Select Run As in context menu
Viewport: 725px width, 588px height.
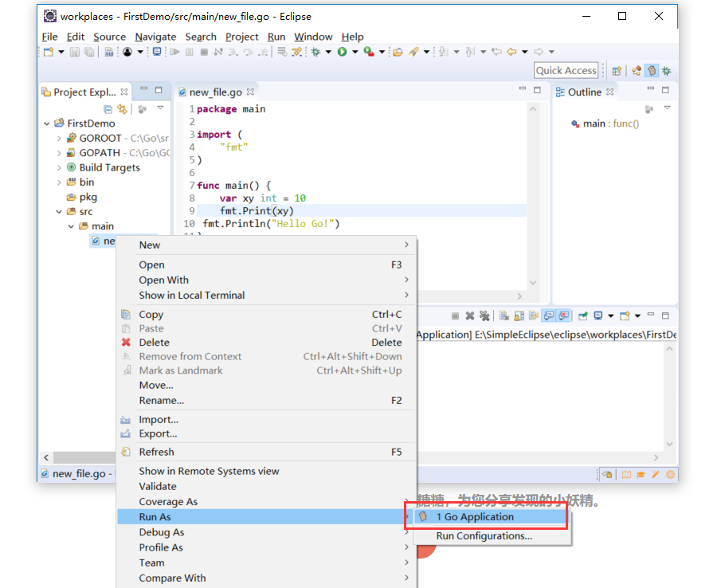266,517
